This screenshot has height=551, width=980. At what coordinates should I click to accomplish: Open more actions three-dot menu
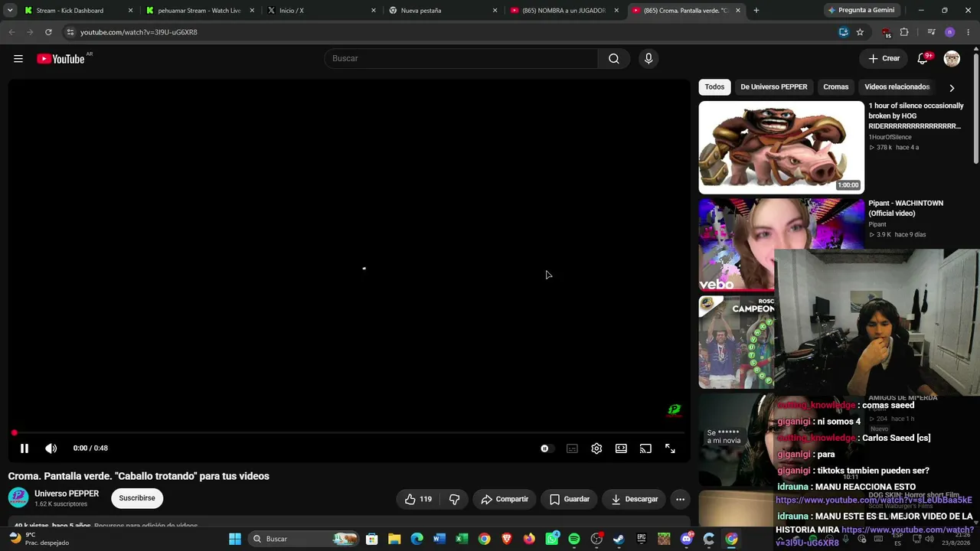680,499
